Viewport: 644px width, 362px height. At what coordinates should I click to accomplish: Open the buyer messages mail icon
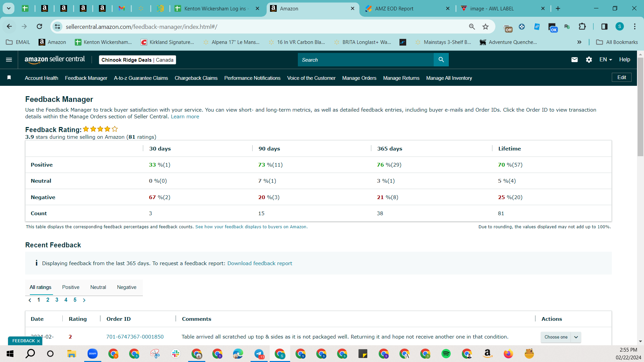click(575, 60)
